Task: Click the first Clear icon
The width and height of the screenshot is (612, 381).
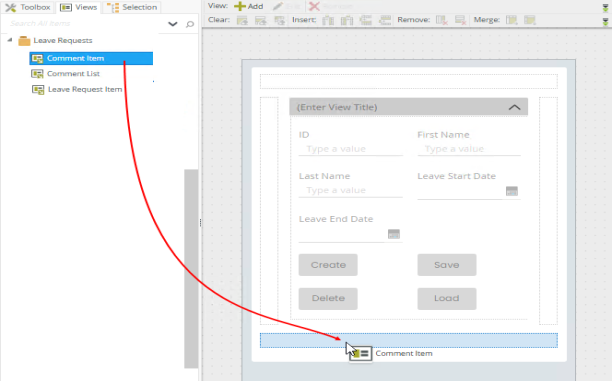Action: pyautogui.click(x=242, y=20)
